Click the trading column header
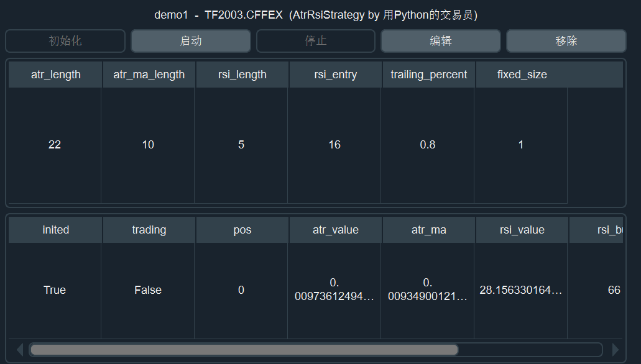 click(149, 230)
